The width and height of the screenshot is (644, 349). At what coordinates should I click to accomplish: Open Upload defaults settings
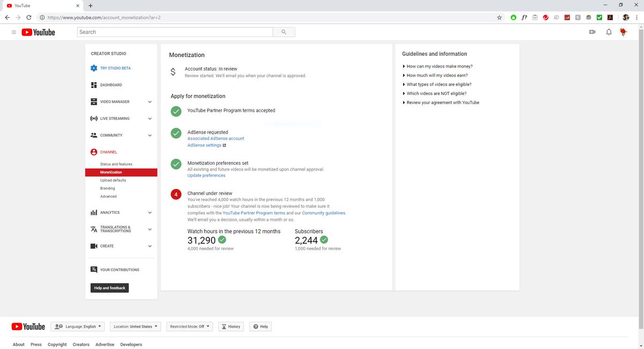(113, 180)
